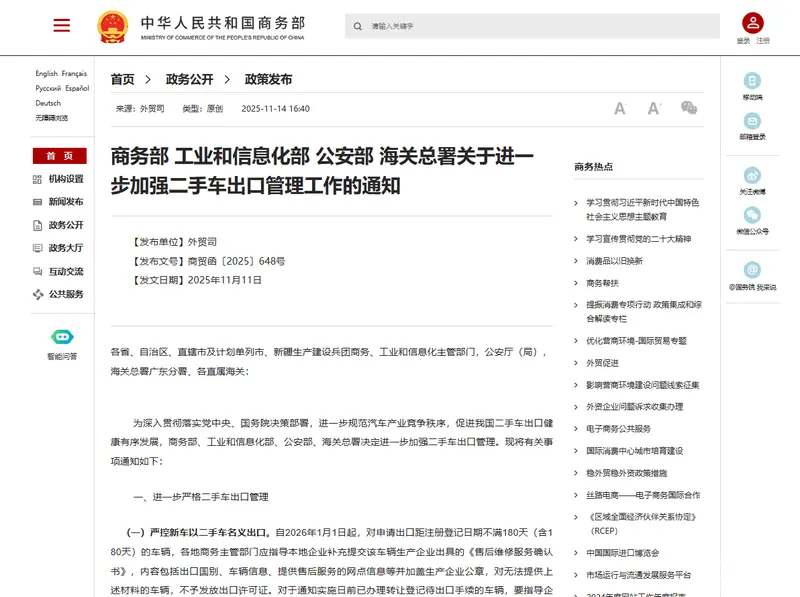Go to 政务公开 in the breadcrumb
This screenshot has width=800, height=597.
click(x=189, y=80)
